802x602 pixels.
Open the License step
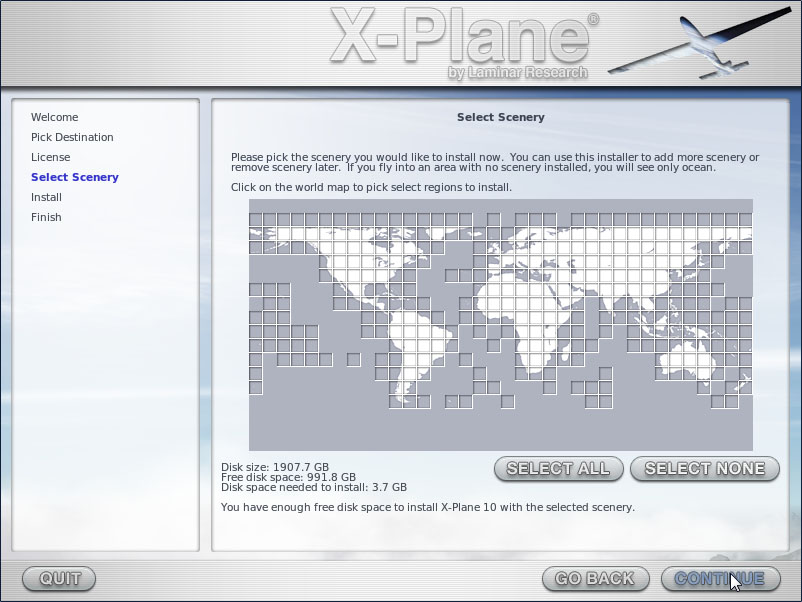[x=51, y=157]
